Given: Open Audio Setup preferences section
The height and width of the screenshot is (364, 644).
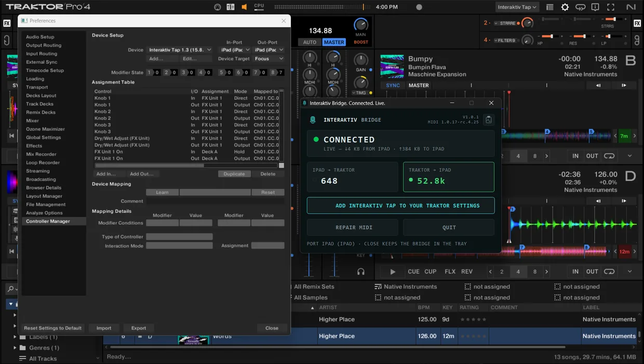Looking at the screenshot, I should click(x=53, y=37).
